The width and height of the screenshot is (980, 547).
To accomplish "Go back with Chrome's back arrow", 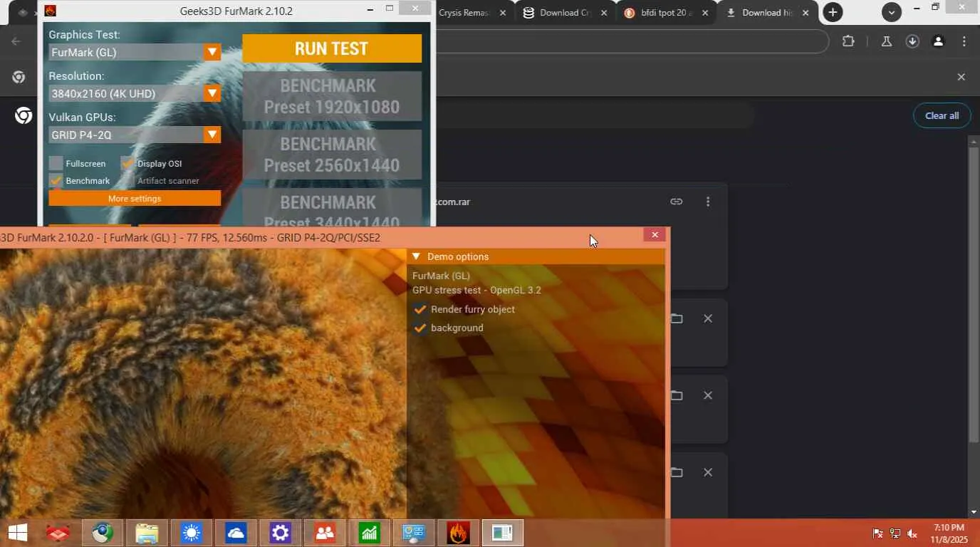I will click(16, 41).
